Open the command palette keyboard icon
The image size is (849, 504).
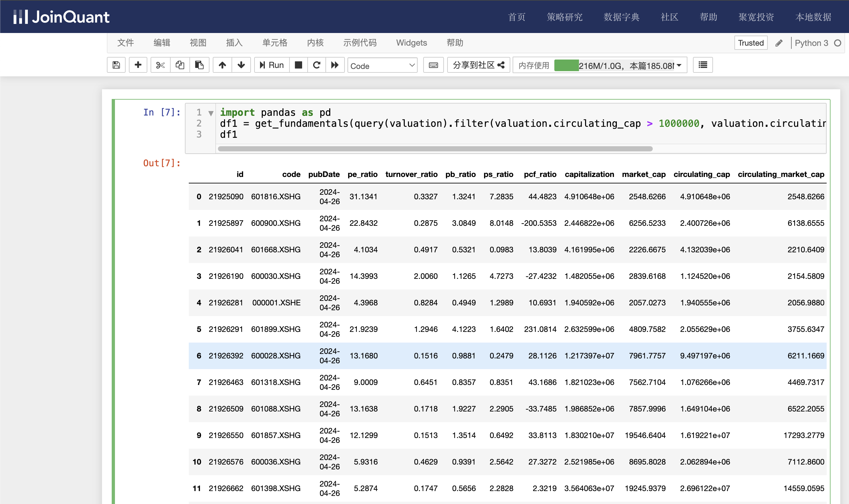pyautogui.click(x=433, y=65)
